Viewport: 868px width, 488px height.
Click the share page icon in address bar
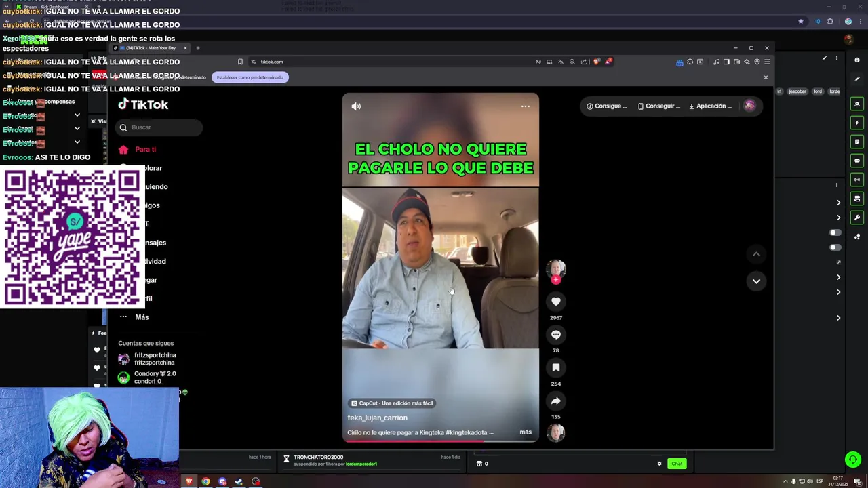584,62
